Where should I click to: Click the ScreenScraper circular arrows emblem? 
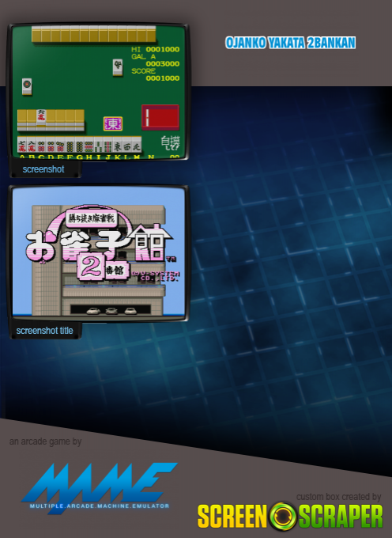point(283,516)
